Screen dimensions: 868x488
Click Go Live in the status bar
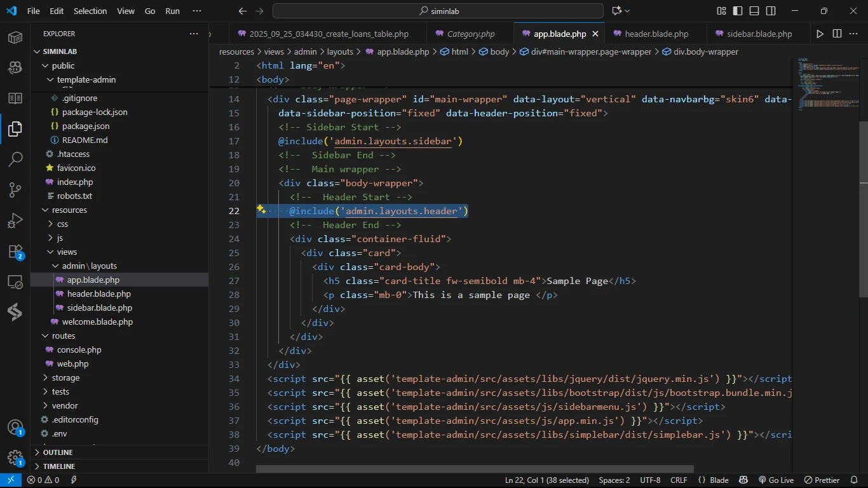tap(776, 480)
